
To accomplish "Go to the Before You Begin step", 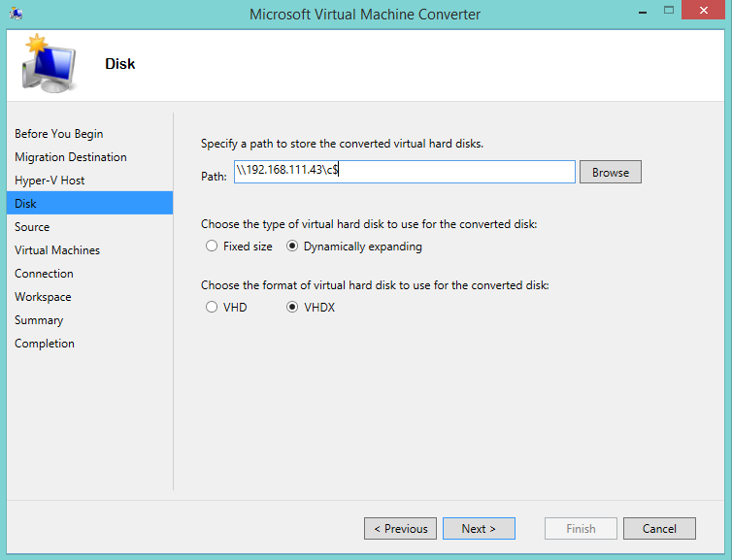I will [59, 134].
